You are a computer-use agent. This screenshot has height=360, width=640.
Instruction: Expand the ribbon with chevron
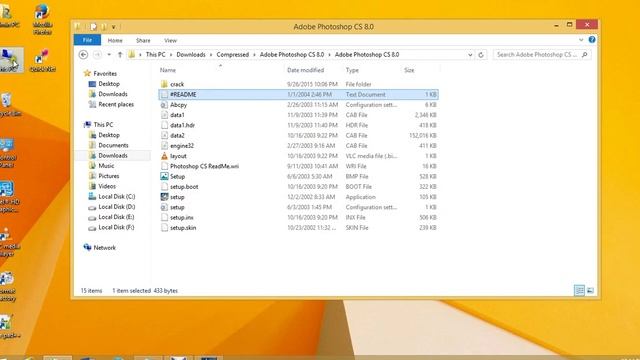581,40
